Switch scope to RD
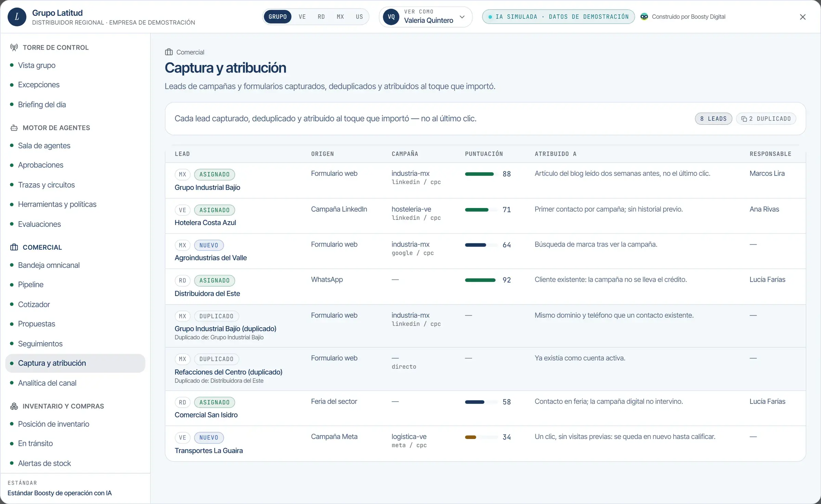The image size is (821, 504). tap(321, 17)
